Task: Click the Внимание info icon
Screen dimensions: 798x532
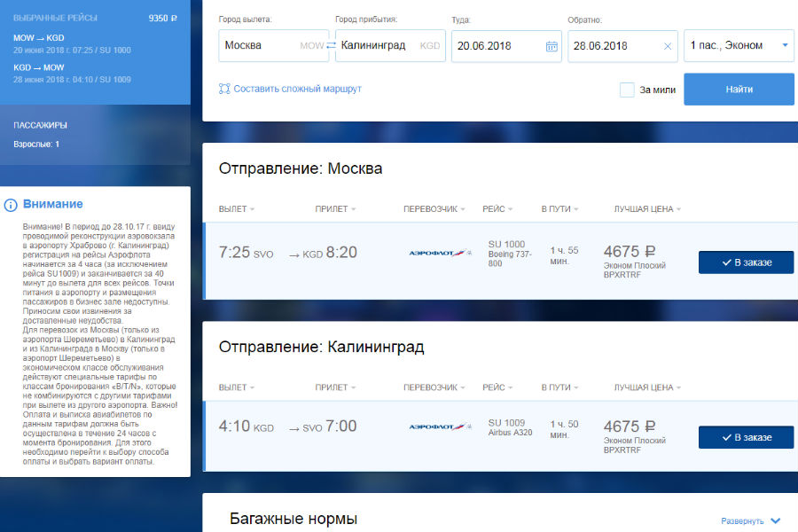Action: [x=11, y=205]
